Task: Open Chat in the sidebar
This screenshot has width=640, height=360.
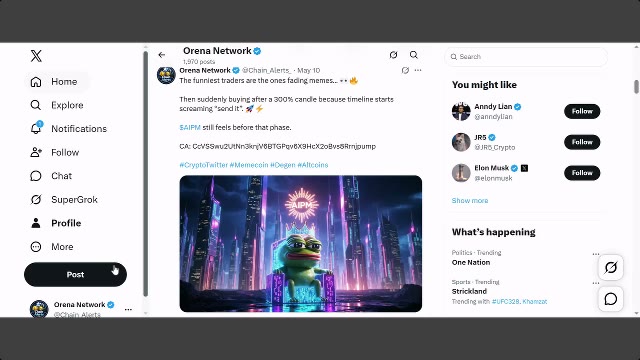Action: pyautogui.click(x=52, y=176)
